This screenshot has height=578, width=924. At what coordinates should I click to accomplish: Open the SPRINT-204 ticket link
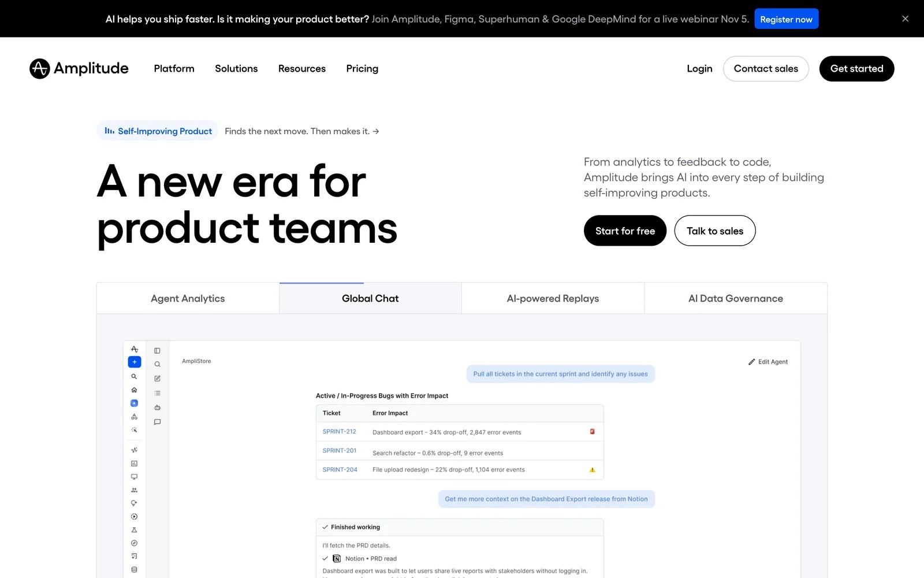pyautogui.click(x=340, y=470)
